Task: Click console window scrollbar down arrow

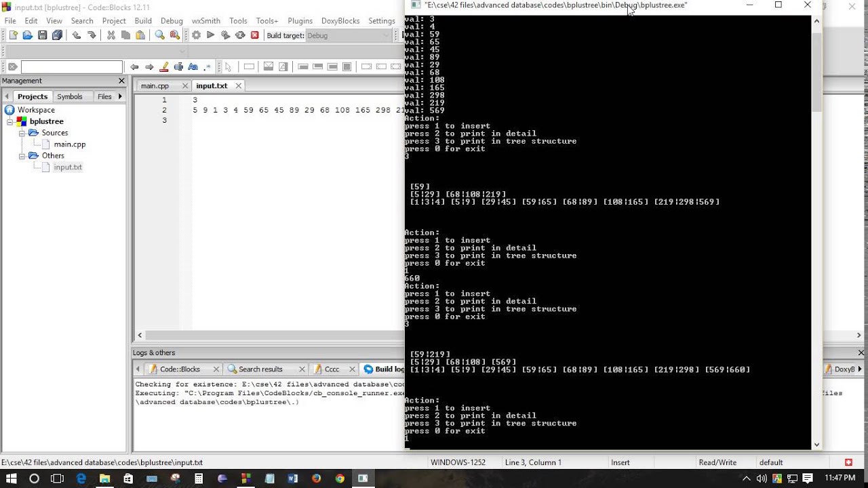Action: pyautogui.click(x=816, y=445)
